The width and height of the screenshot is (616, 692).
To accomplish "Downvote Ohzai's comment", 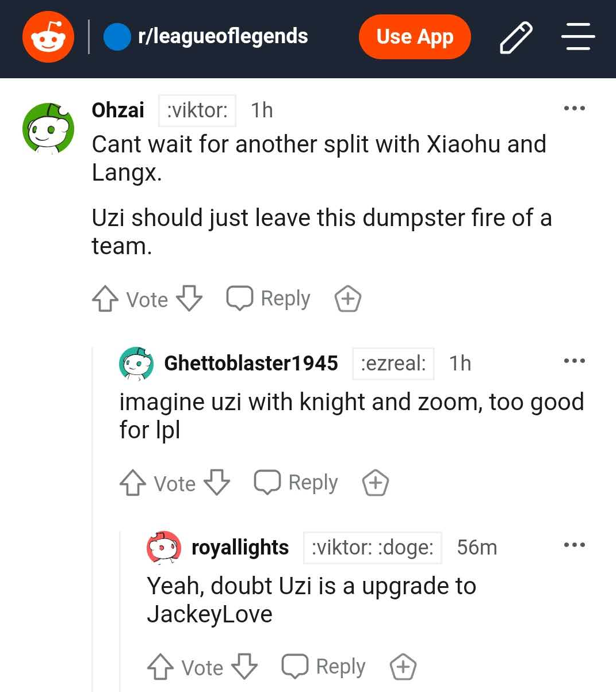I will point(189,299).
